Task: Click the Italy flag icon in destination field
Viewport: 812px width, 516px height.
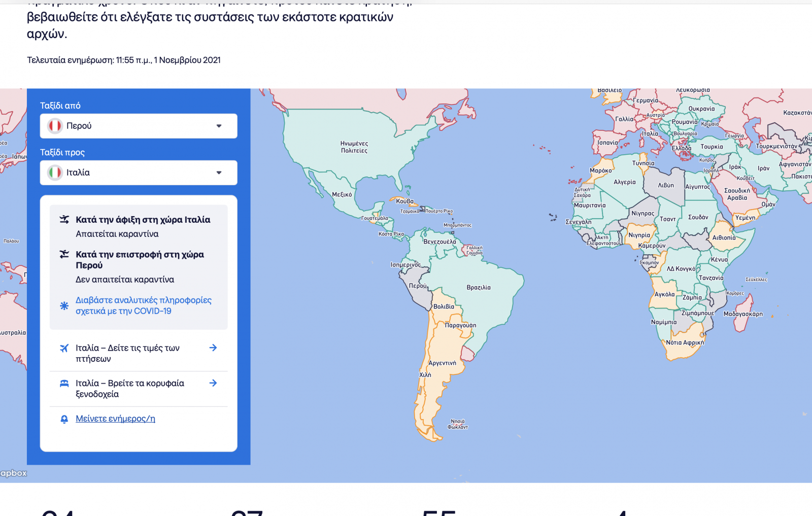Action: point(55,173)
